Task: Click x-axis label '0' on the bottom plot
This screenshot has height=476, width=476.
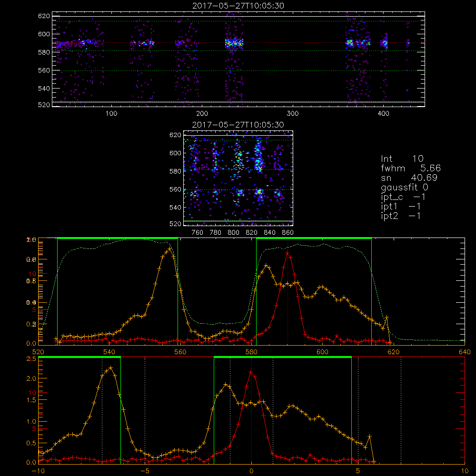Action: click(x=251, y=471)
